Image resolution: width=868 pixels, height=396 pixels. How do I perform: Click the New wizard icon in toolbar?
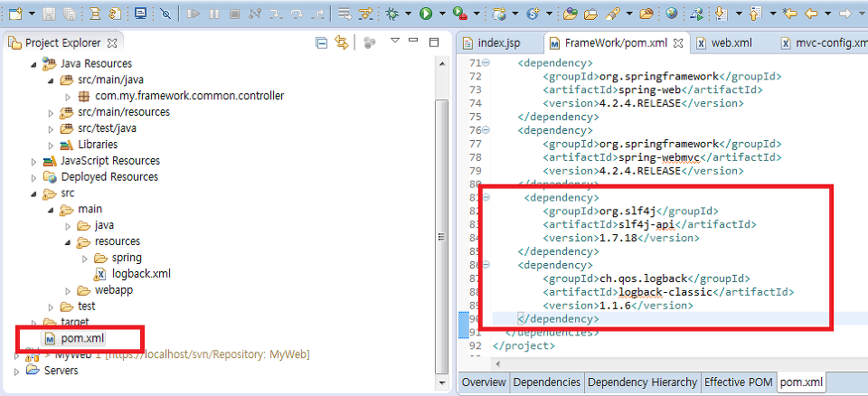click(15, 14)
